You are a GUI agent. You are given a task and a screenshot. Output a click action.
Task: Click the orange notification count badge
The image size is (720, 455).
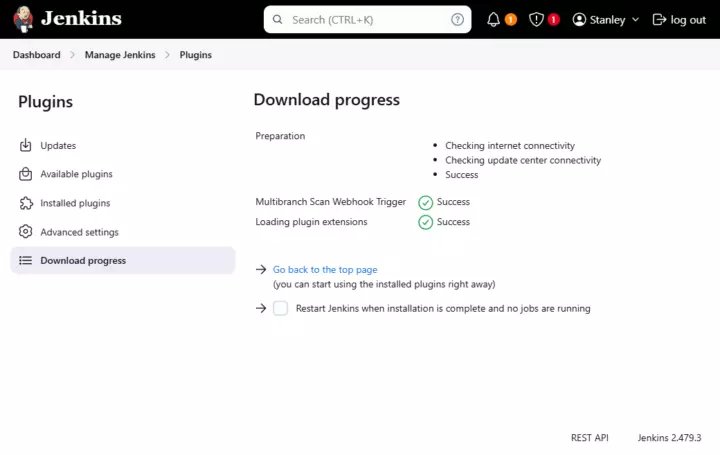(x=511, y=19)
